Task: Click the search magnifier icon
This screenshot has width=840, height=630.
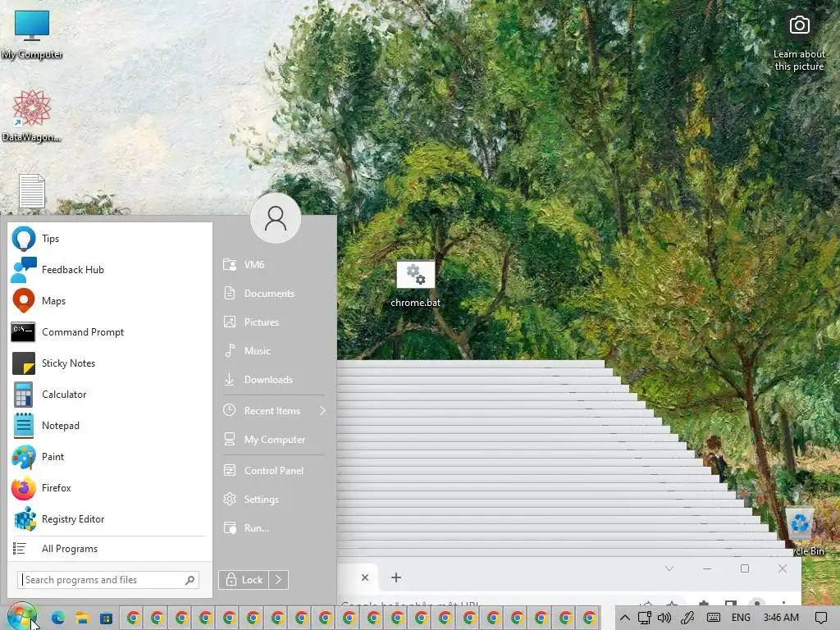Action: [x=189, y=580]
